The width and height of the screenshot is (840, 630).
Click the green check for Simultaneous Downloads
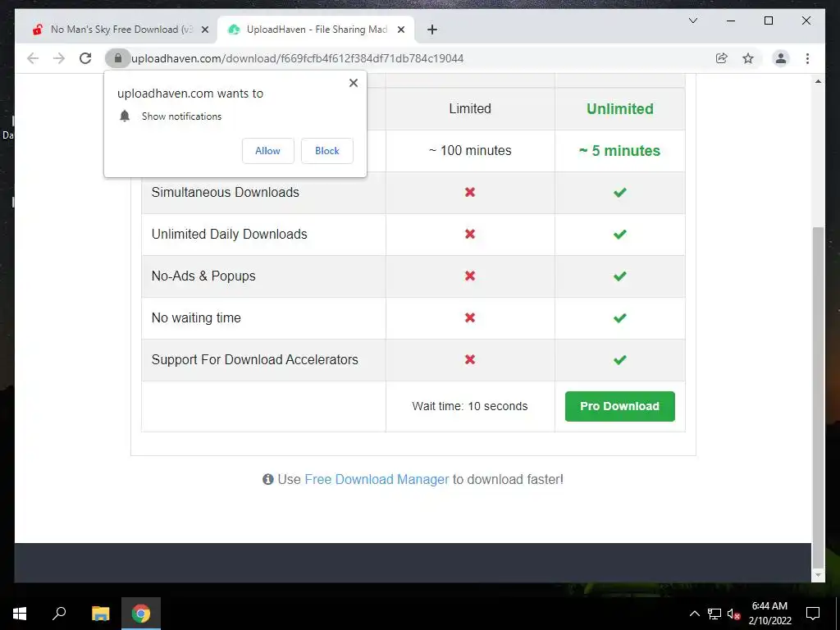tap(620, 192)
